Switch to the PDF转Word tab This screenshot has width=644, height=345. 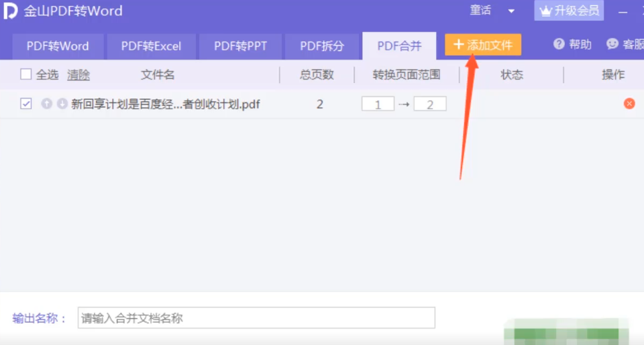click(x=58, y=46)
